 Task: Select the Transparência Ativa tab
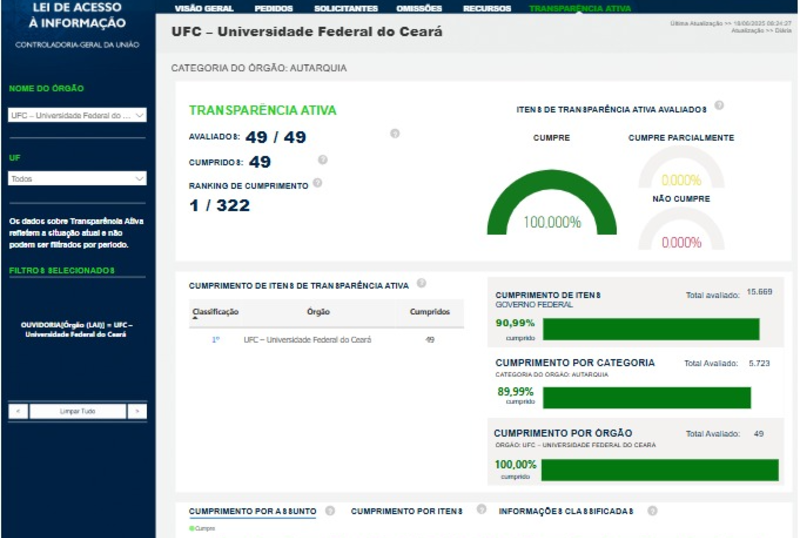click(580, 8)
